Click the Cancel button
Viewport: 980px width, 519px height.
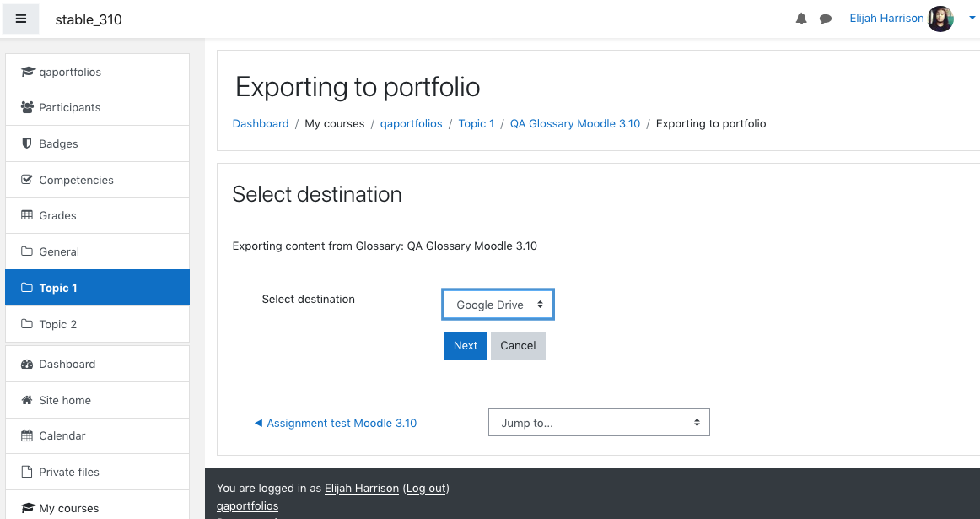coord(518,345)
